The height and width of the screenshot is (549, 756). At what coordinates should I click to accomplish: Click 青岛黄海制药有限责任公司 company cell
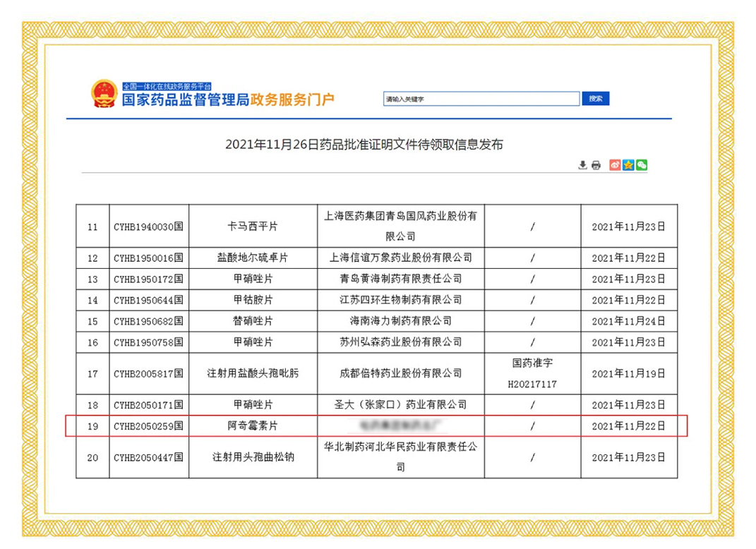pyautogui.click(x=400, y=279)
